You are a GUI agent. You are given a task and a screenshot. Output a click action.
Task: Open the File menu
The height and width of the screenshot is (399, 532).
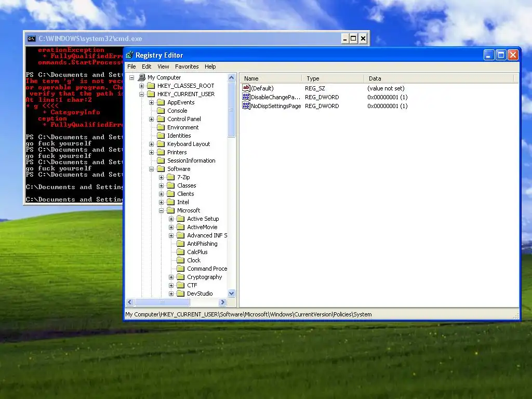click(x=131, y=66)
